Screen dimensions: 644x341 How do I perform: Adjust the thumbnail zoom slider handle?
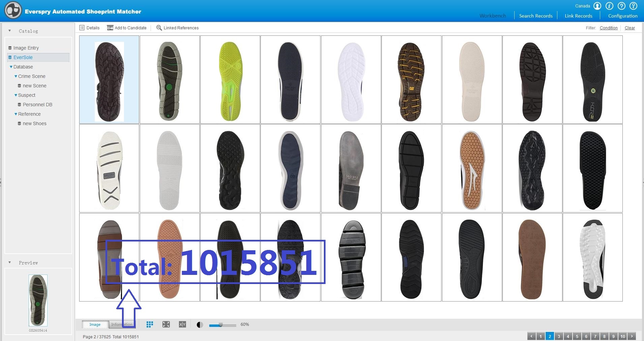click(x=221, y=325)
